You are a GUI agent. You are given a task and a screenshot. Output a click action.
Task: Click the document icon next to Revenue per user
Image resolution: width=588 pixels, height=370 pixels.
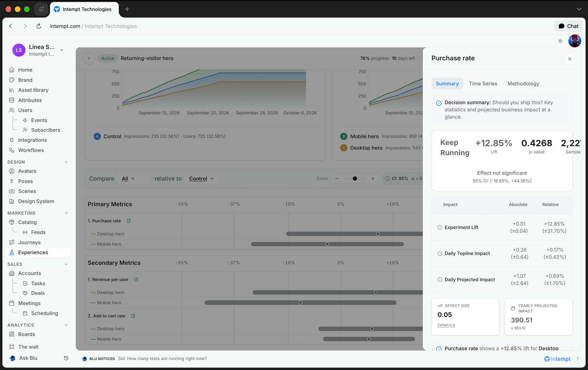click(137, 279)
